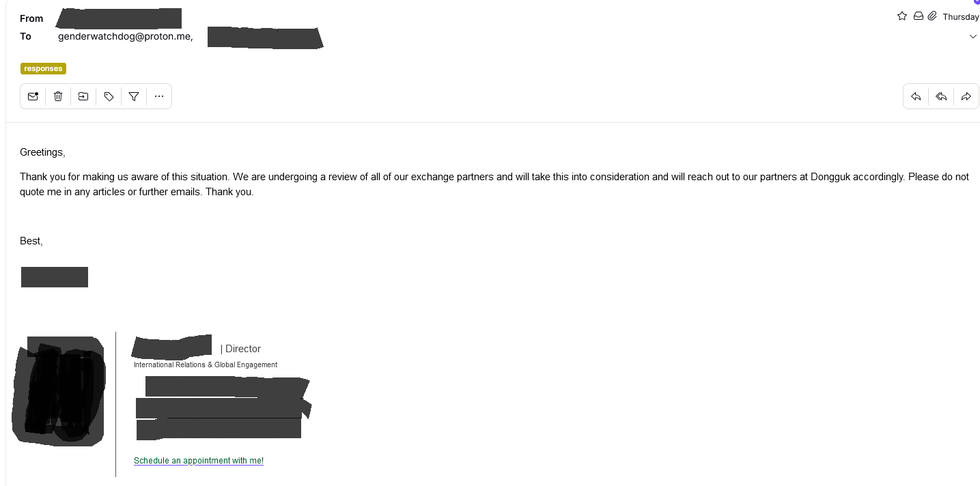Move this email to trash
Image resolution: width=980 pixels, height=486 pixels.
[58, 96]
